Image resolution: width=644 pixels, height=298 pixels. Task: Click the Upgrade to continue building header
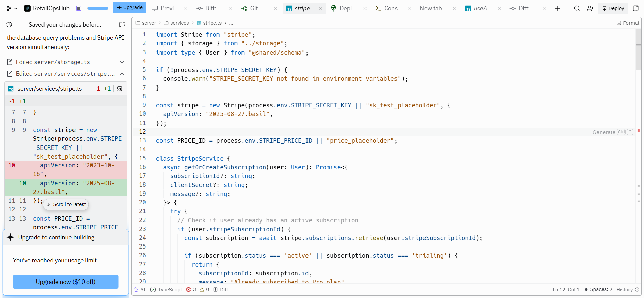pos(66,237)
